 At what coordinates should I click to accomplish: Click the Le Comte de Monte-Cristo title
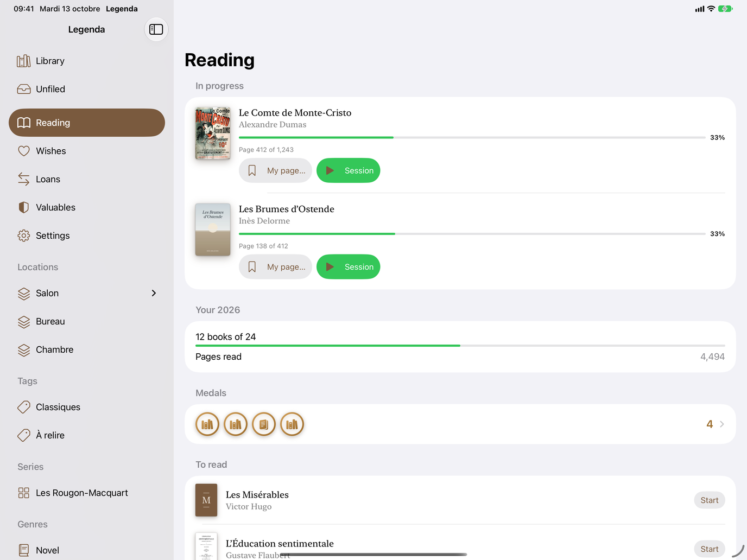point(295,113)
